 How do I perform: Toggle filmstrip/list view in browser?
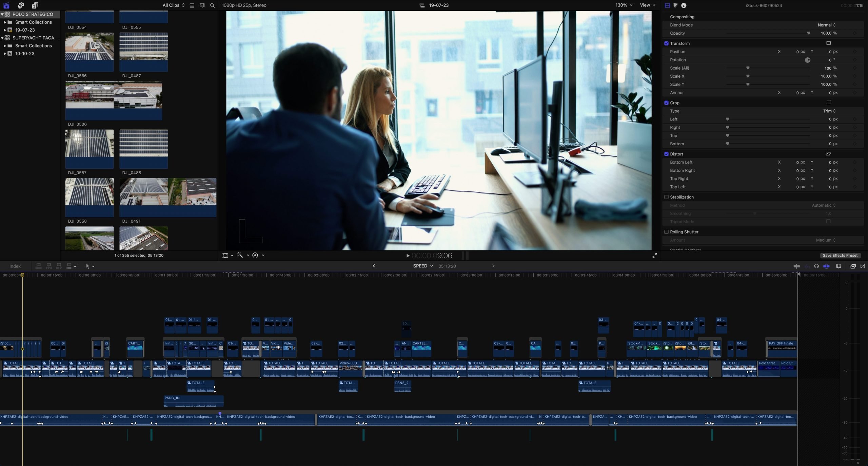click(192, 5)
